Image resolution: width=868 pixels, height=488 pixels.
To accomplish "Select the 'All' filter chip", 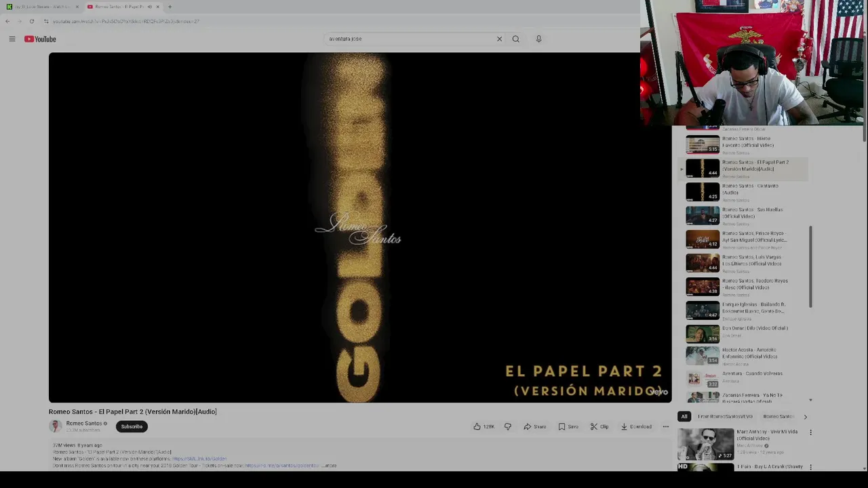I will click(684, 417).
